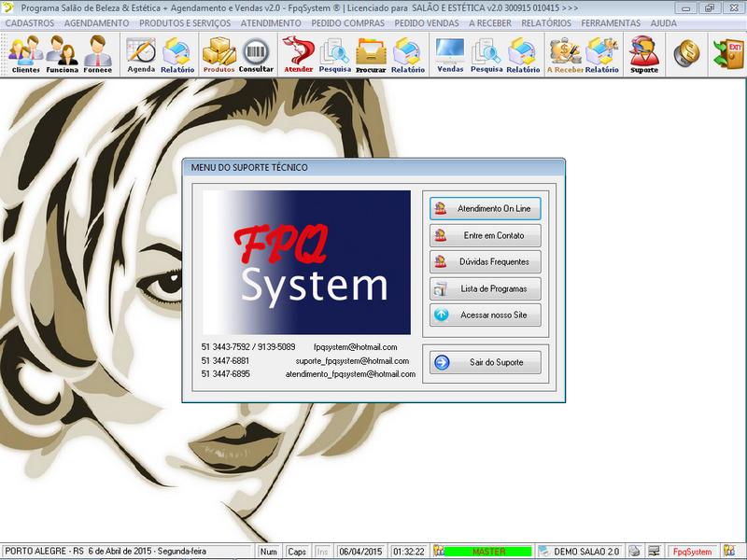747x560 pixels.
Task: Open the Agenda scheduling icon
Action: pos(141,54)
